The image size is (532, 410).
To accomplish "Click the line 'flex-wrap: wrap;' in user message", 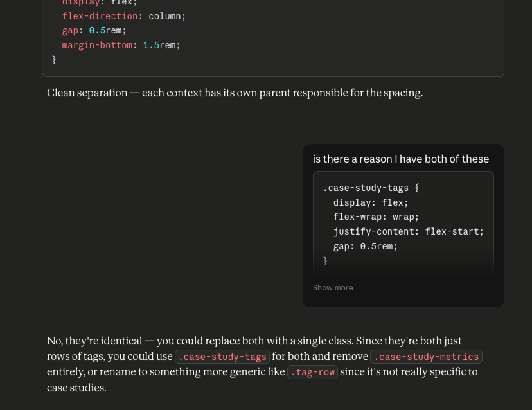I will pos(376,217).
